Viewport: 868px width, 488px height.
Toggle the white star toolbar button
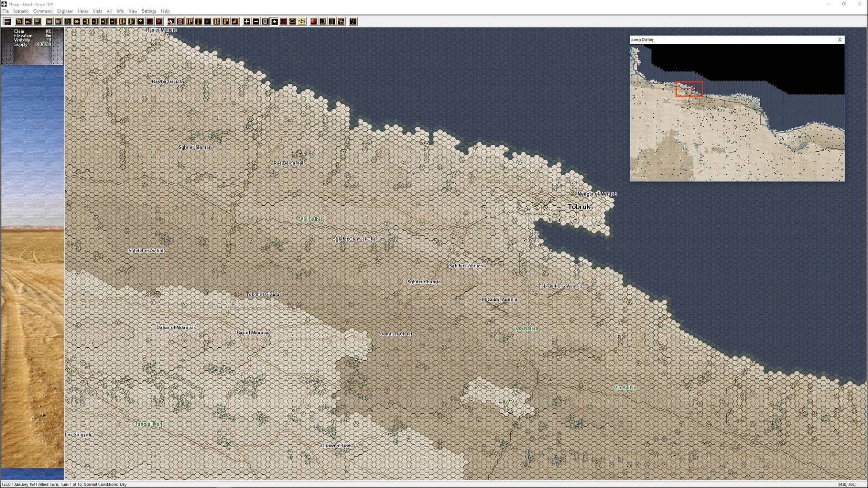pyautogui.click(x=274, y=21)
